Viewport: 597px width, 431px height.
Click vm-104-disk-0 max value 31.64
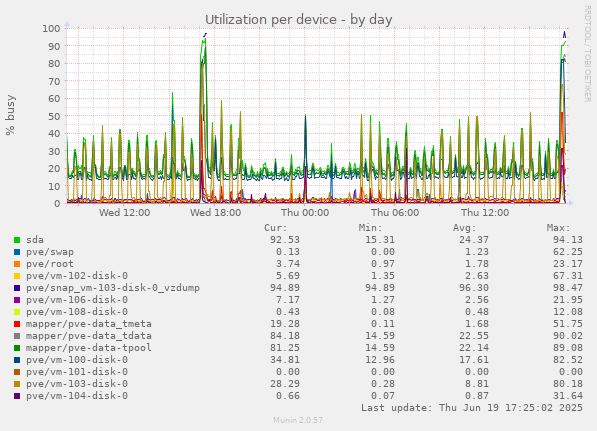(x=568, y=396)
